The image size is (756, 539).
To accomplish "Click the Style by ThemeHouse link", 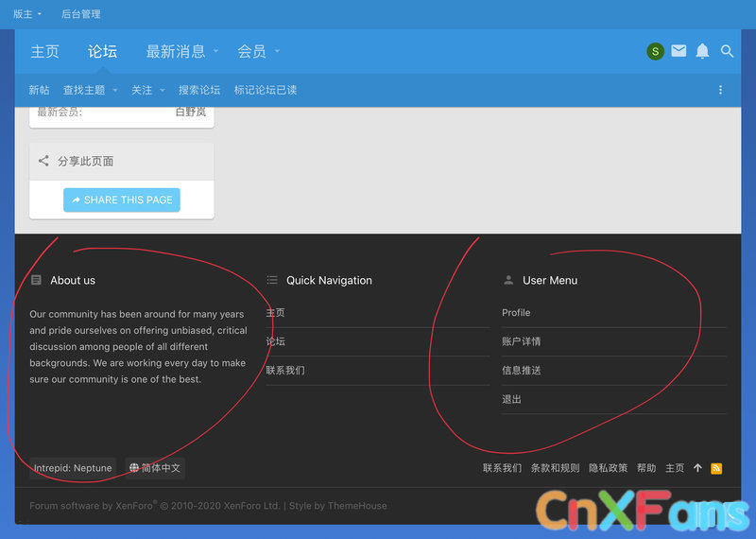I will pyautogui.click(x=338, y=506).
